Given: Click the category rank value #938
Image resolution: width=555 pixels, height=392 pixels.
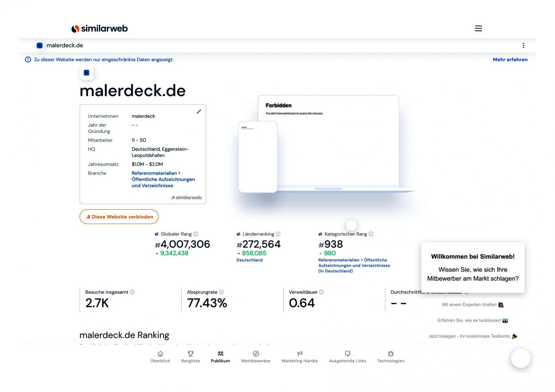Looking at the screenshot, I should point(330,244).
